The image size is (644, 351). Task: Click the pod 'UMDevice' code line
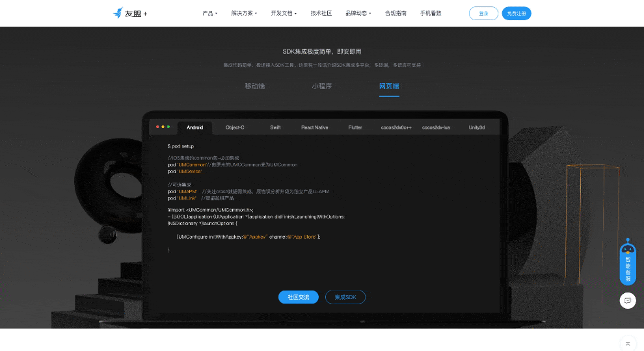click(x=185, y=171)
